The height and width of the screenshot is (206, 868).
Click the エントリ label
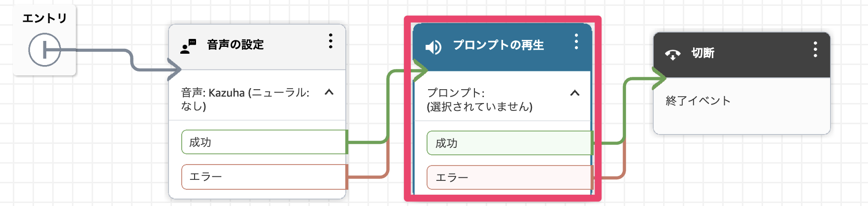point(44,18)
